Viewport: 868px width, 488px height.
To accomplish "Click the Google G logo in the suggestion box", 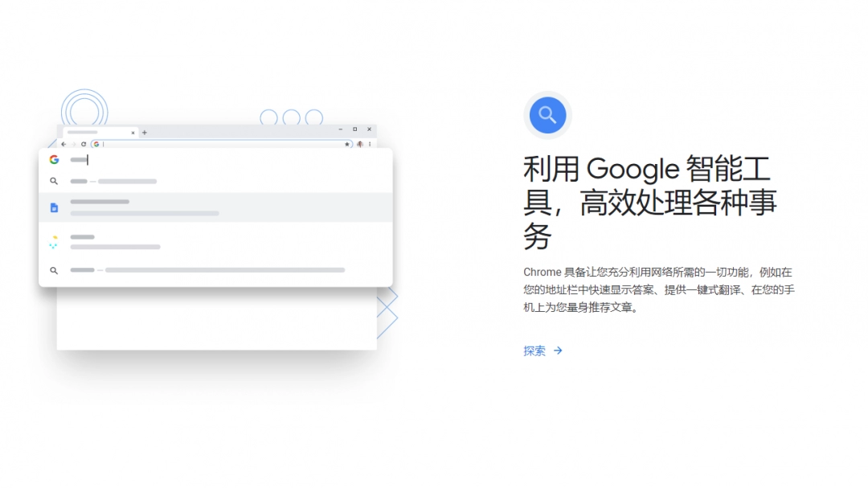I will [x=55, y=159].
